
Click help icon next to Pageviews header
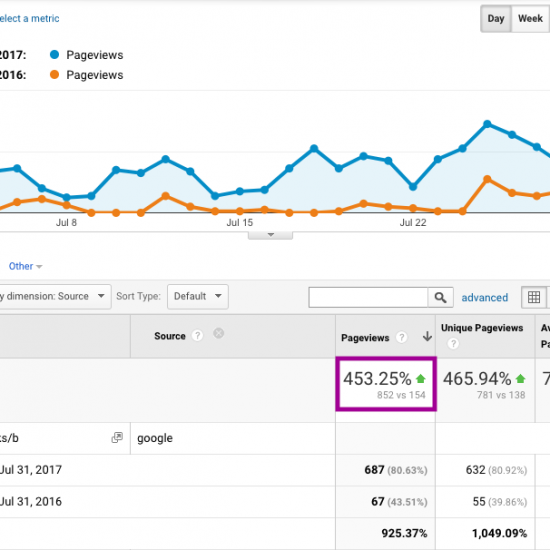[x=401, y=337]
